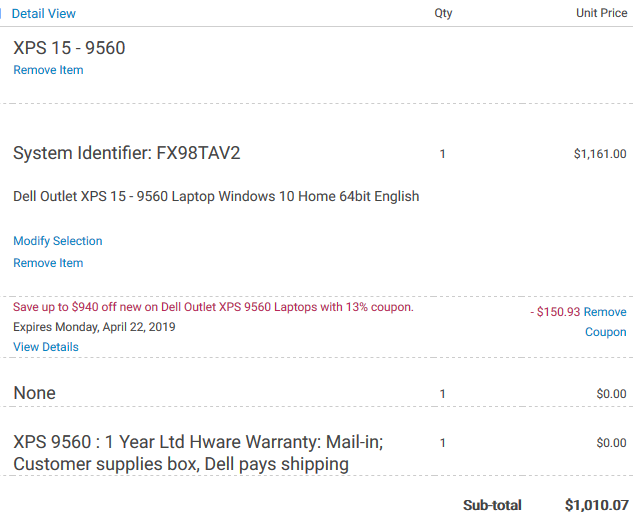Click the warranty $0.00 price
Image resolution: width=634 pixels, height=520 pixels.
[611, 443]
